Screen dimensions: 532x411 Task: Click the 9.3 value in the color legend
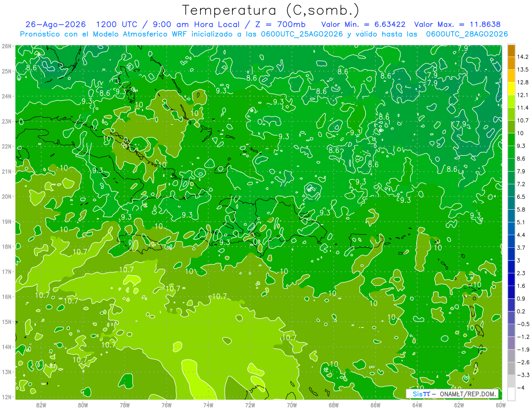point(521,146)
